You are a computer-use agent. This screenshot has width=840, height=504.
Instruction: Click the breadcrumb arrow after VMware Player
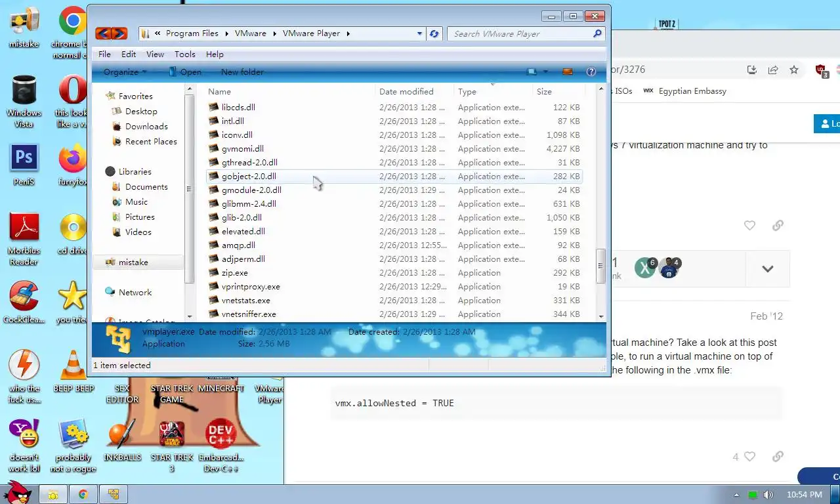coord(348,33)
